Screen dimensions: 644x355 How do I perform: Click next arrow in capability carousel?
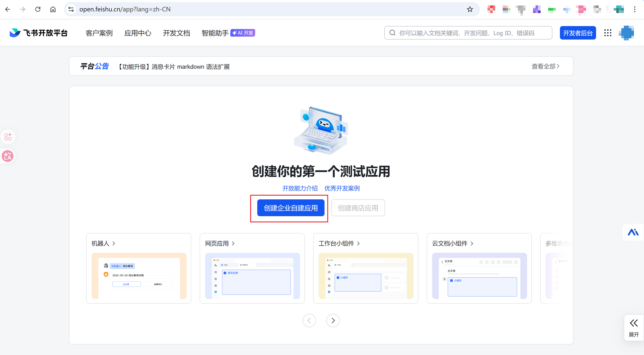pos(333,321)
